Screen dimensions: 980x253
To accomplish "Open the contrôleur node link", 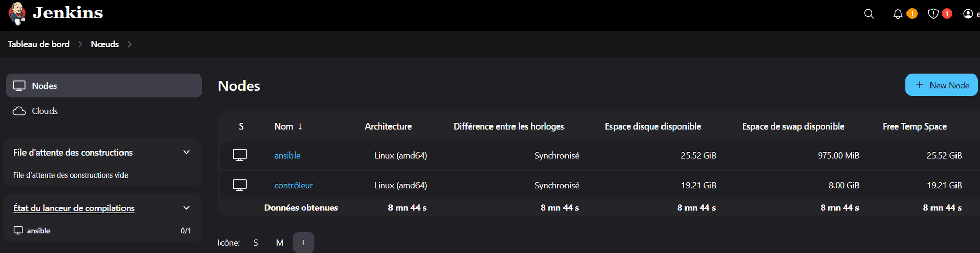I will point(293,185).
